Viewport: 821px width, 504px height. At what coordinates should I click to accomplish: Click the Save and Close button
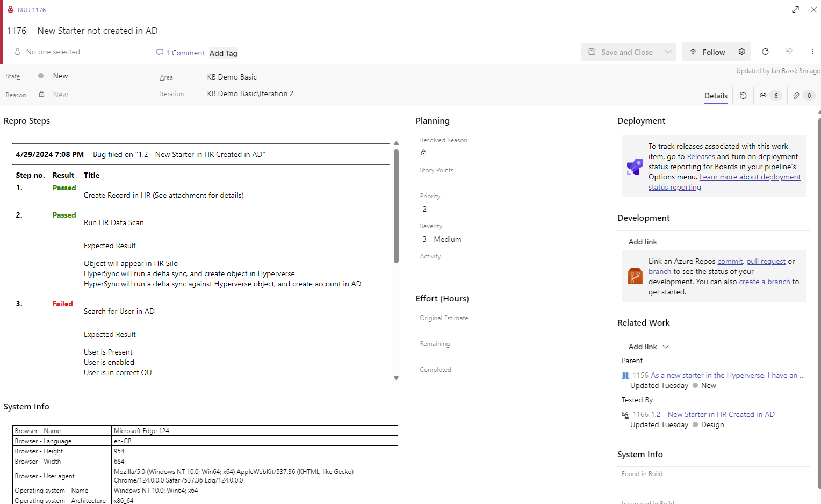click(621, 52)
